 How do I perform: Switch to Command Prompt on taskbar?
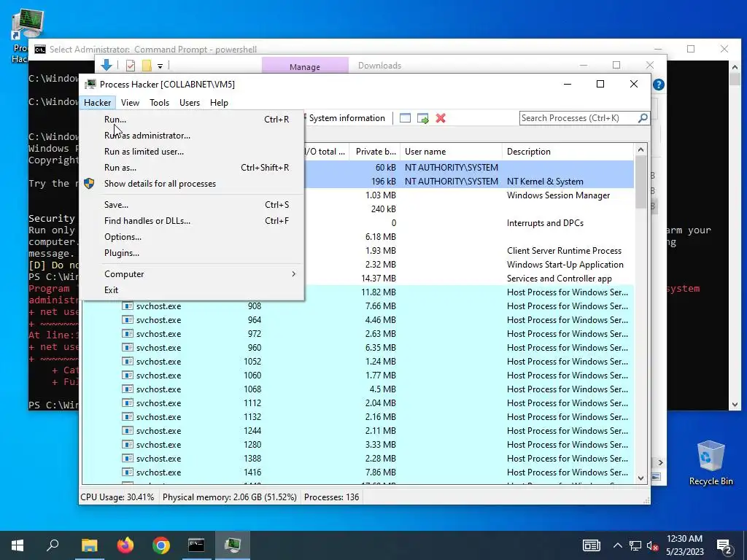(196, 545)
